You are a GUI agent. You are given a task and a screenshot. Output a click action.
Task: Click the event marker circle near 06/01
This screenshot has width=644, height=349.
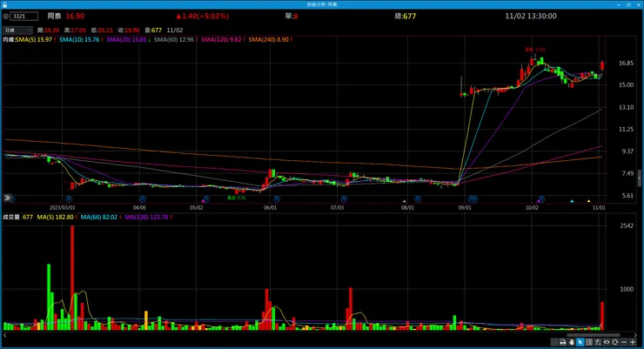(277, 199)
